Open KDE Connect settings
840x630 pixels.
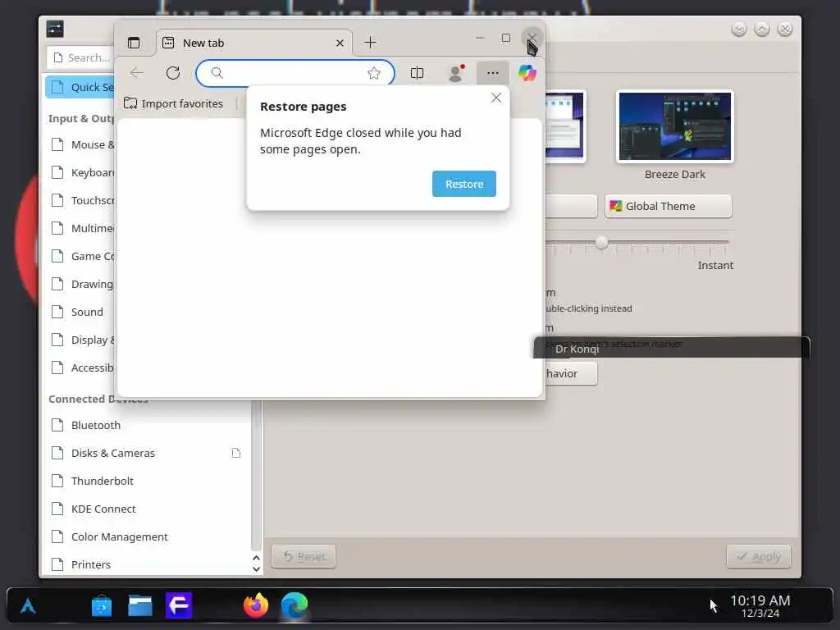pyautogui.click(x=148, y=509)
